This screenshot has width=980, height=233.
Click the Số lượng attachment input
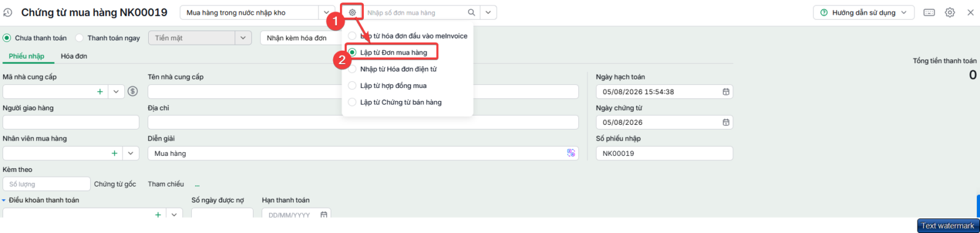pos(47,184)
